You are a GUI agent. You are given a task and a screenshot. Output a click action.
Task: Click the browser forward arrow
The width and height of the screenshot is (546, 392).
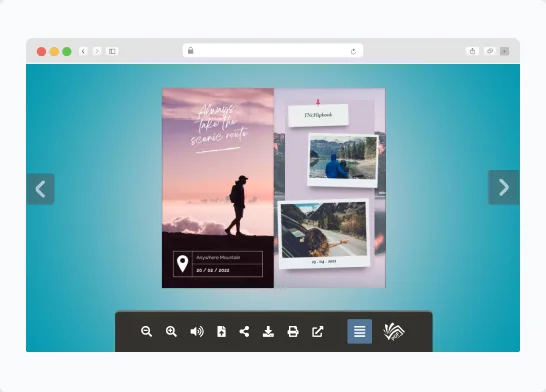click(x=97, y=51)
